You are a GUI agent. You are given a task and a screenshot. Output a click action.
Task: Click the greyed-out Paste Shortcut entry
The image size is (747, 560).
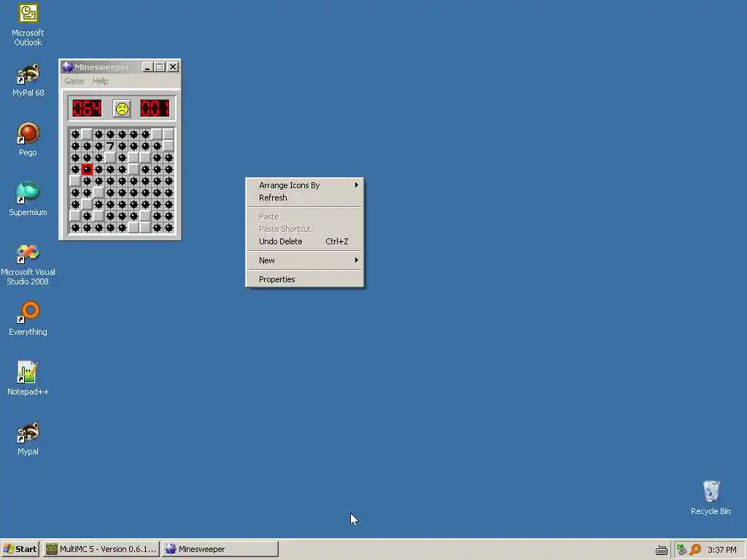pyautogui.click(x=304, y=229)
